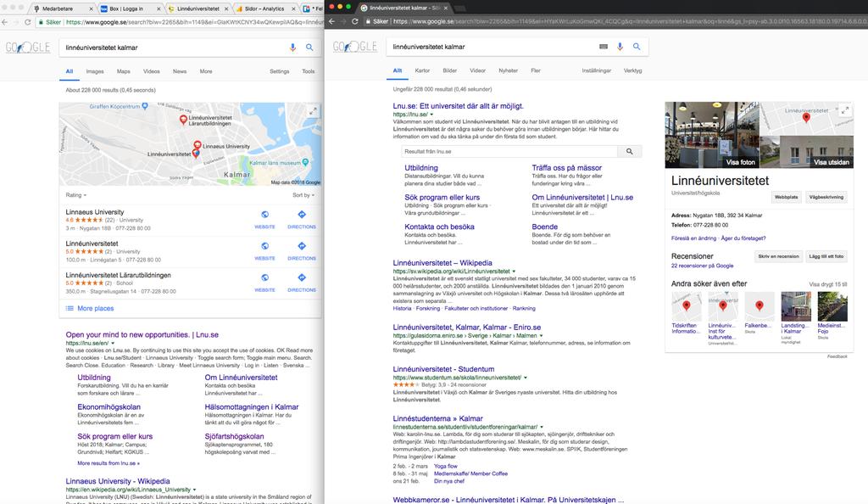Click the back arrow in the left browser window
Screen dimensions: 868x504
5,22
